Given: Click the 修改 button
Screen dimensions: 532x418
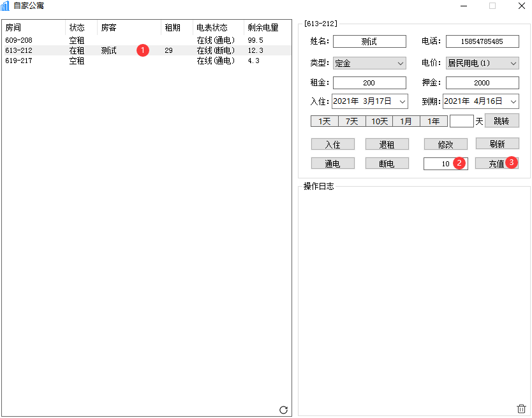Looking at the screenshot, I should [x=445, y=144].
